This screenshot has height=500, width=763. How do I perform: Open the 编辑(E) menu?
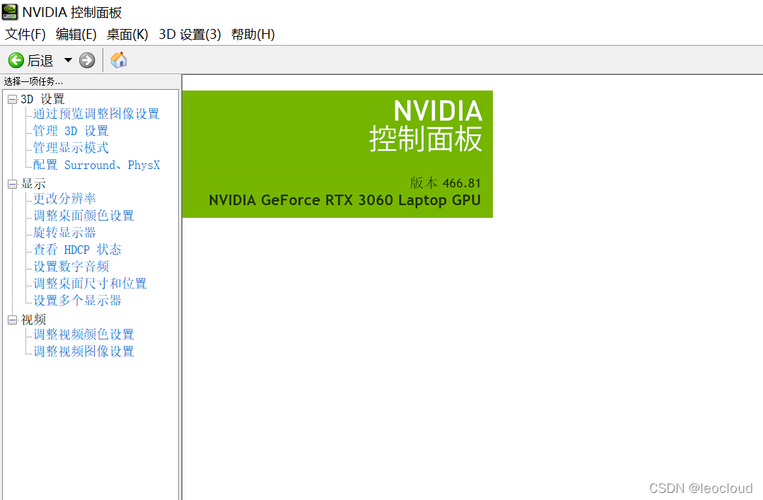[x=76, y=35]
